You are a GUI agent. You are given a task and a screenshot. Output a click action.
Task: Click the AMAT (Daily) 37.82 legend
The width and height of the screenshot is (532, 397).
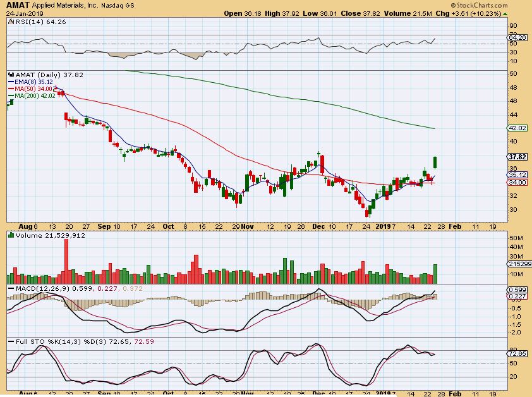pos(49,75)
